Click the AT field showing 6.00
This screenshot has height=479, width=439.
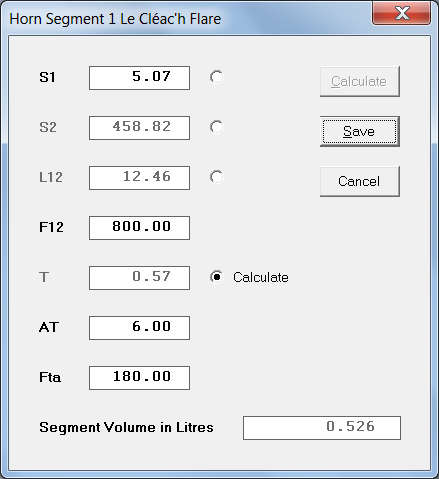(139, 328)
